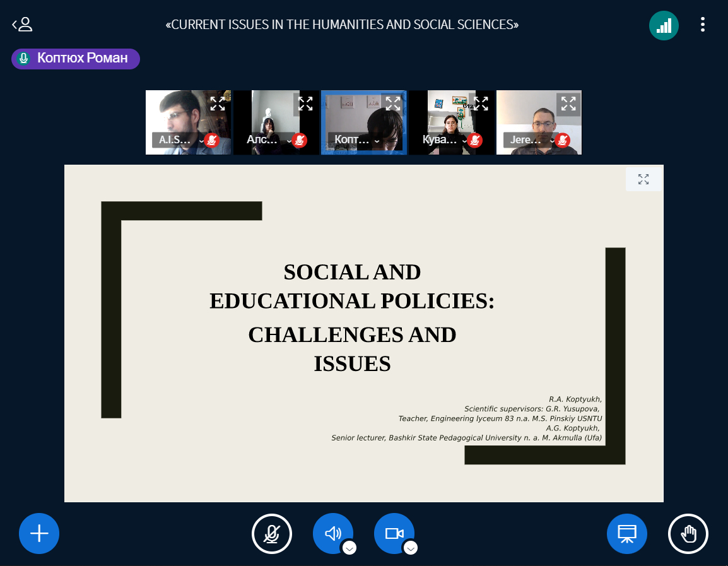Open the user list panel
Image resolution: width=728 pixels, height=566 pixels.
(x=22, y=25)
